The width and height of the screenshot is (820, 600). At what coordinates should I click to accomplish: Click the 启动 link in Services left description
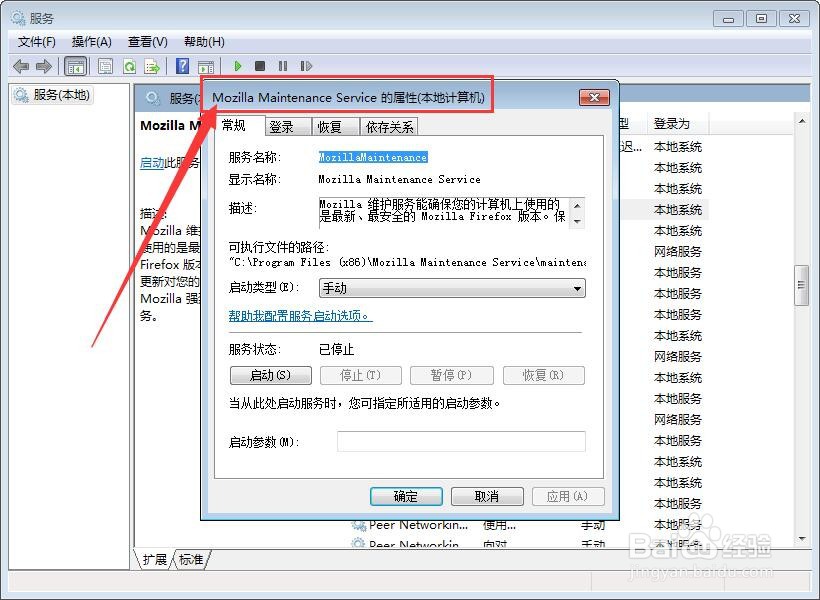pyautogui.click(x=152, y=163)
